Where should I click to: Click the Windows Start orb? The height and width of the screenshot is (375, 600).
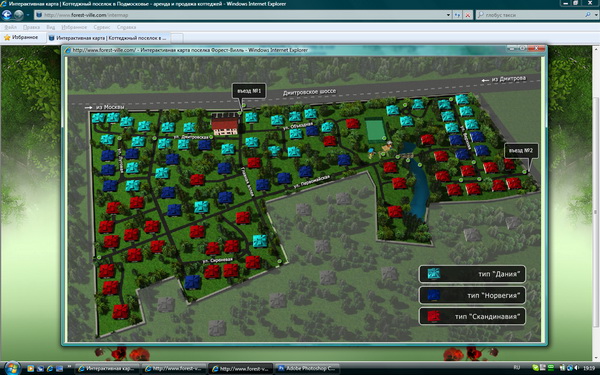click(12, 368)
